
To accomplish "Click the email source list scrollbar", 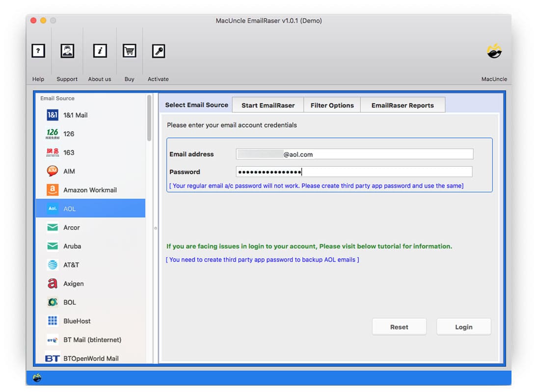I will click(x=149, y=118).
